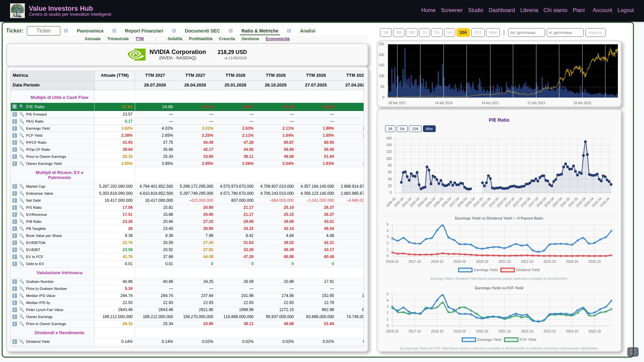
Task: Click magnifier icon for Owner Earnings Yield row
Action: point(21,164)
